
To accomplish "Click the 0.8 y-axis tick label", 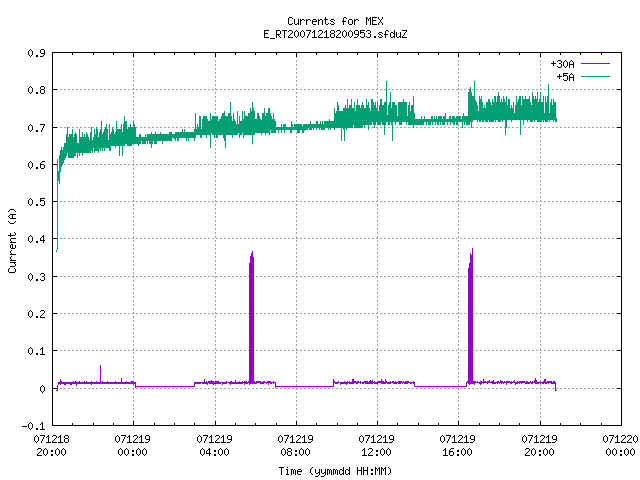I will (36, 90).
